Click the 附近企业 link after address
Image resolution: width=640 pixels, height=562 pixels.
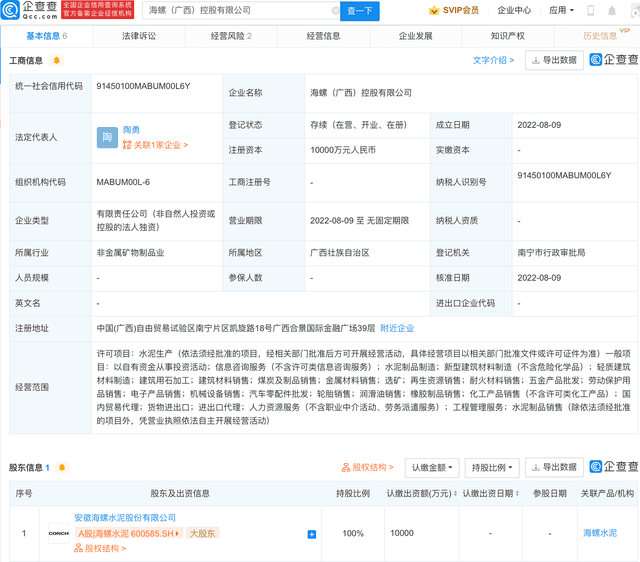[x=397, y=328]
